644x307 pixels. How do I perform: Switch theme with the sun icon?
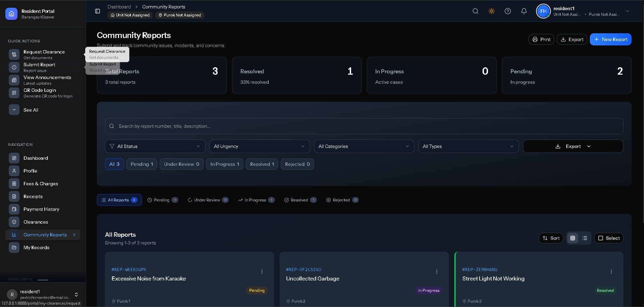tap(492, 11)
